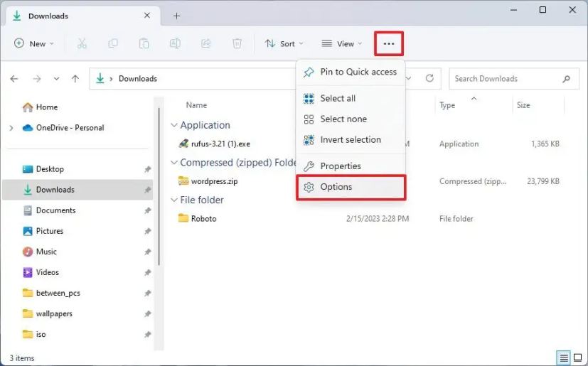Click the Cut scissors icon
The height and width of the screenshot is (366, 588).
[82, 44]
